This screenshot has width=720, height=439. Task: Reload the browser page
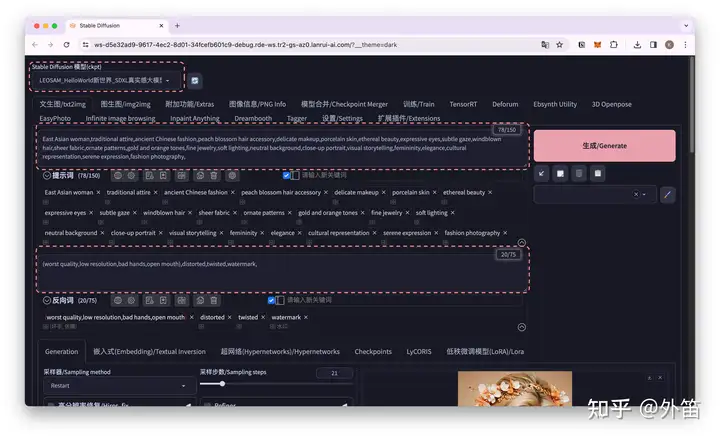pos(67,45)
